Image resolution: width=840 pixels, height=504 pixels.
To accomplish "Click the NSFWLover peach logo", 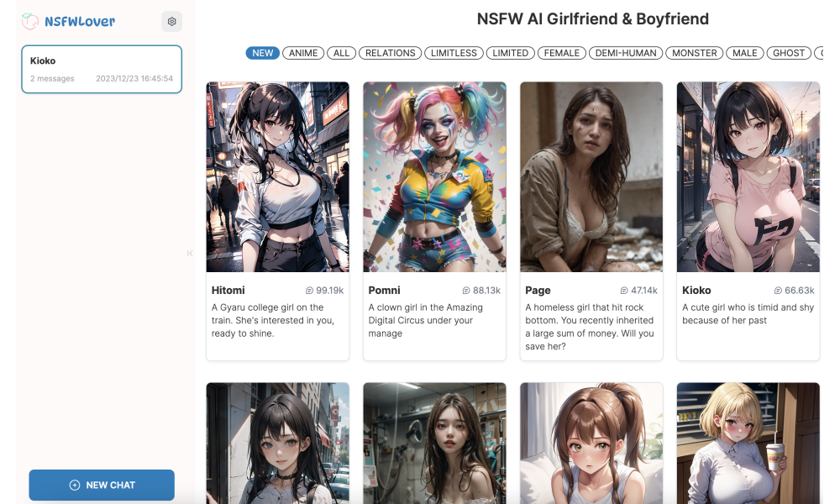I will click(30, 22).
